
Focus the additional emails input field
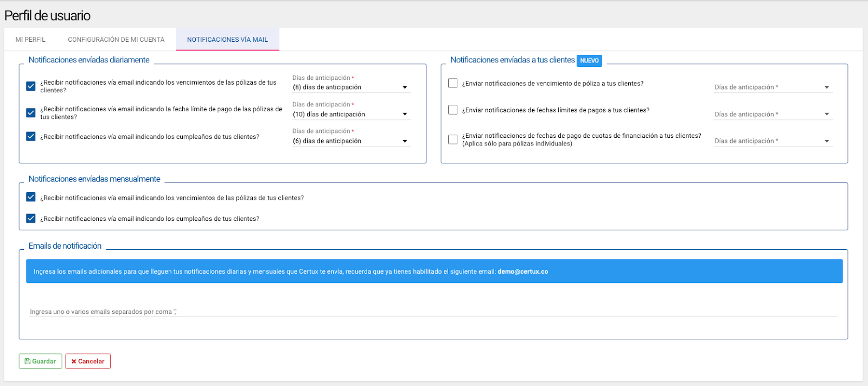click(433, 312)
